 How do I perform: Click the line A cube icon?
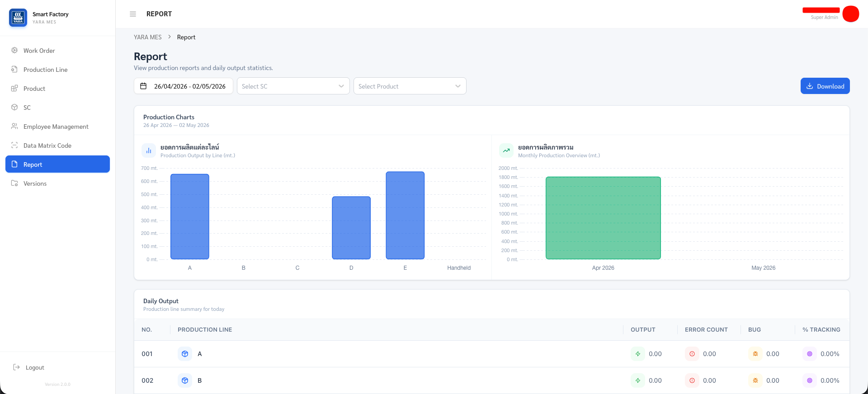pyautogui.click(x=185, y=354)
